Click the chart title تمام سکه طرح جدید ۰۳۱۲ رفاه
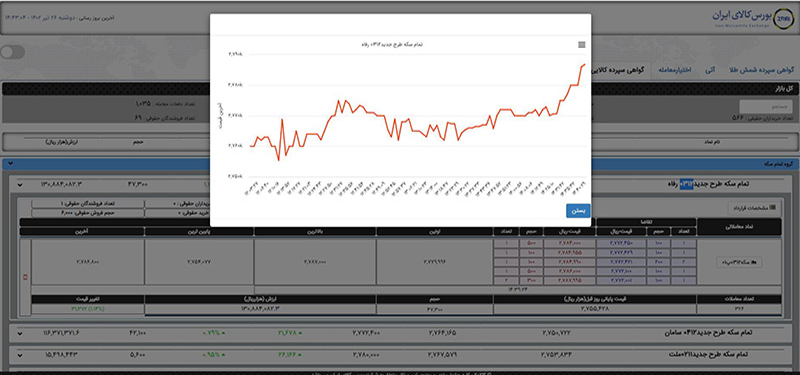The image size is (800, 375). tap(391, 44)
